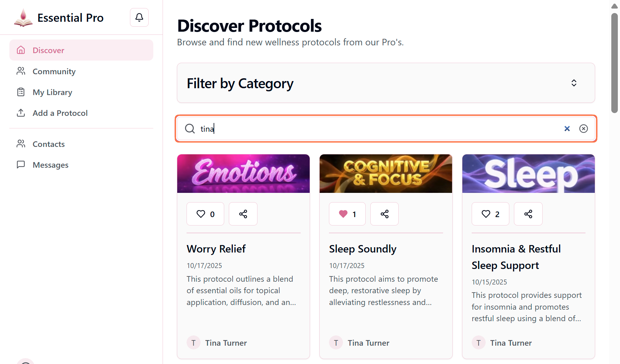Click the blue X in search field

pyautogui.click(x=567, y=129)
